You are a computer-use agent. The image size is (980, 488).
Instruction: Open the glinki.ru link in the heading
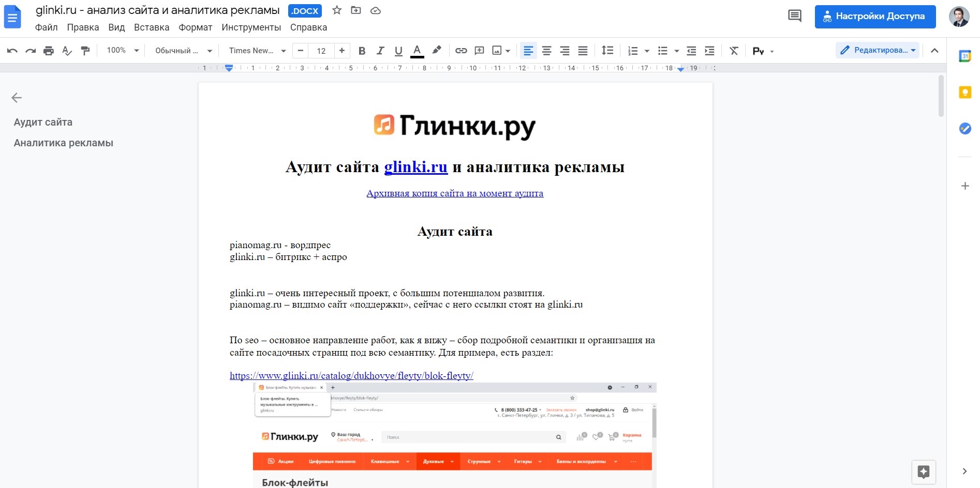click(415, 167)
